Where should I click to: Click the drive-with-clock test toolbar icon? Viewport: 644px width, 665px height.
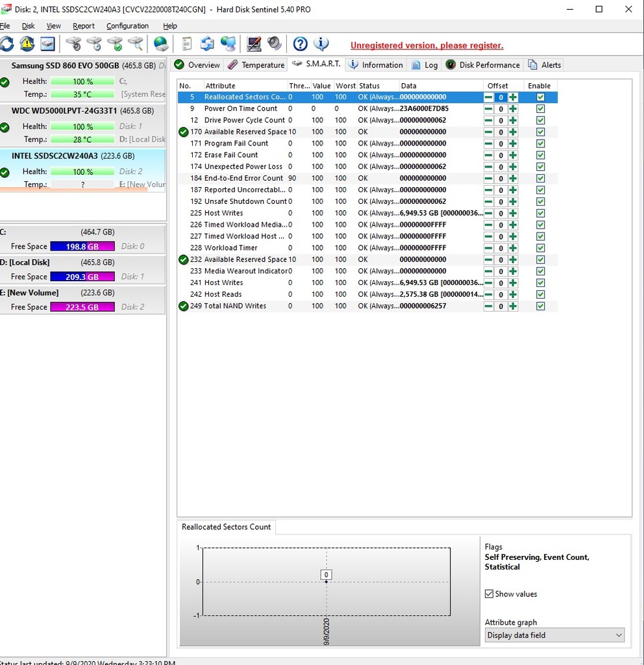(94, 44)
